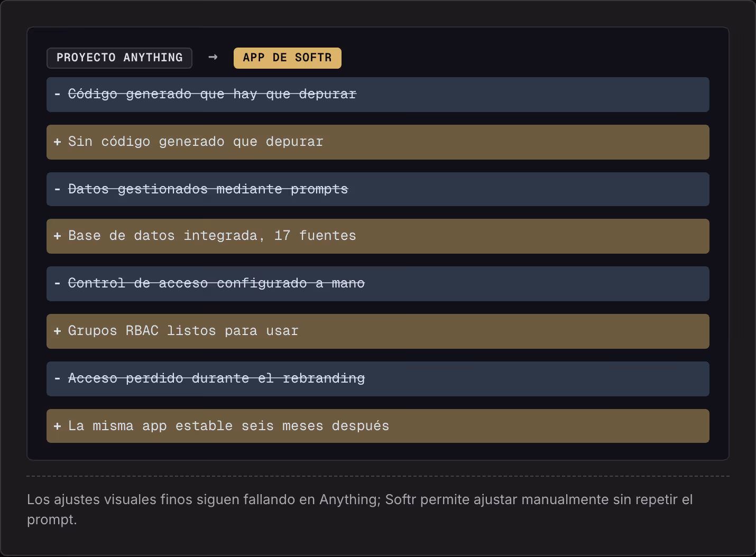Select the struck-through row "Código generado que hay que depurar"
Viewport: 756px width, 557px height.
(x=378, y=95)
